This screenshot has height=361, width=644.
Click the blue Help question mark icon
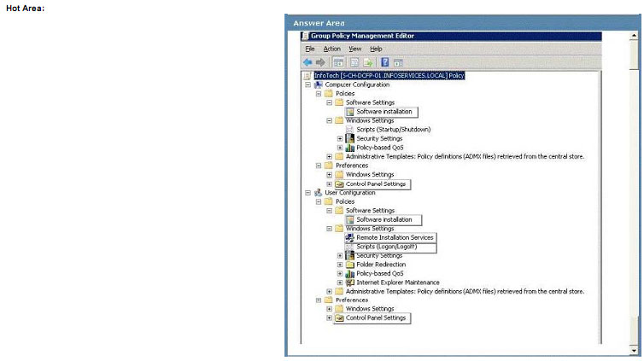coord(385,62)
